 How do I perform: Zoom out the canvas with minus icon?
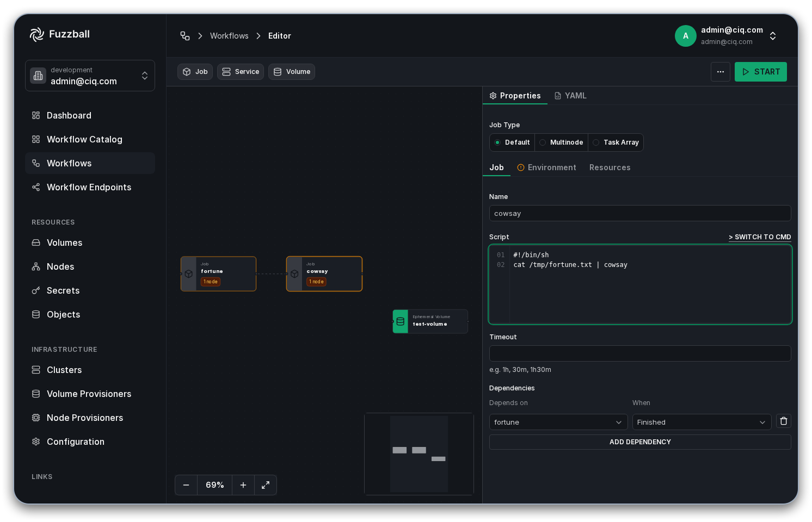coord(186,485)
